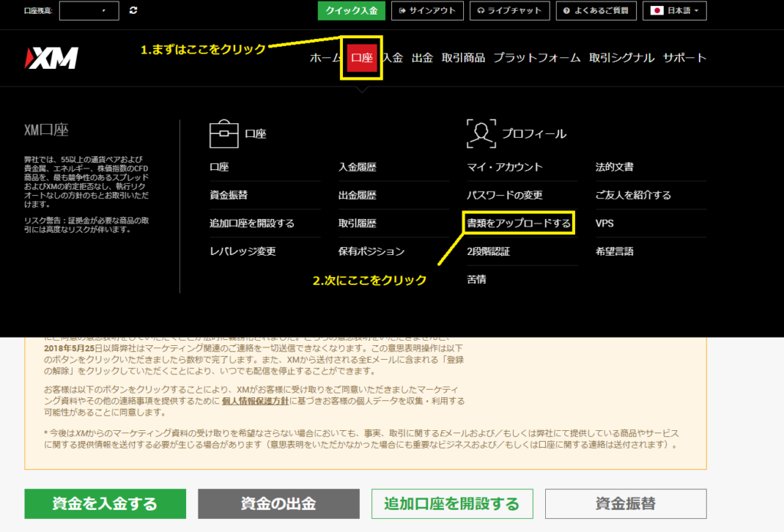The image size is (784, 532).
Task: Click the プロフィール person icon
Action: click(481, 133)
